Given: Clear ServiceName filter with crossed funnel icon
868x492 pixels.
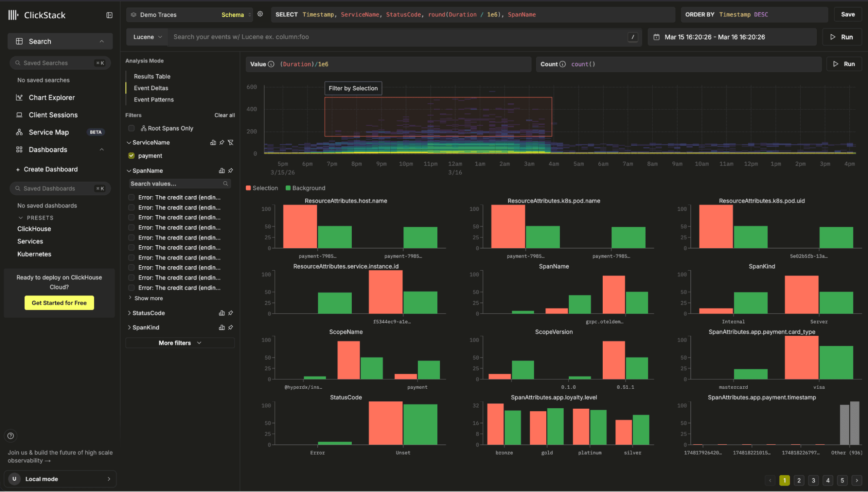Looking at the screenshot, I should pos(231,142).
